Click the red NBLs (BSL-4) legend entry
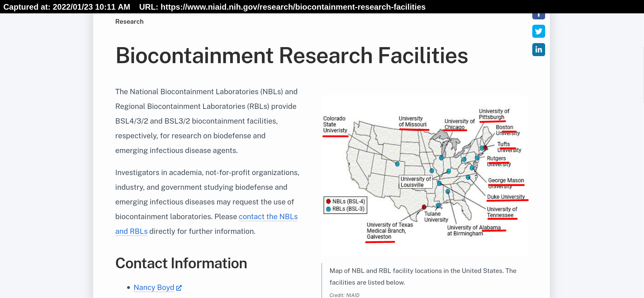Viewport: 644px width, 298px height. coord(345,201)
